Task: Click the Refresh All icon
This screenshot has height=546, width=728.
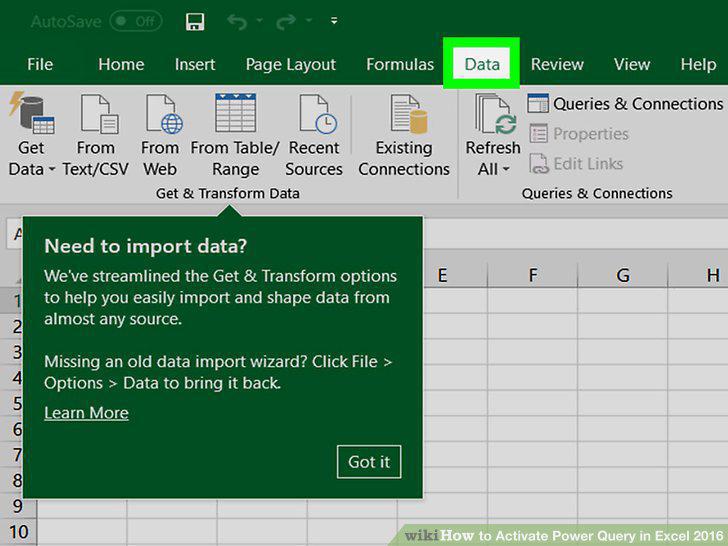Action: tap(495, 114)
